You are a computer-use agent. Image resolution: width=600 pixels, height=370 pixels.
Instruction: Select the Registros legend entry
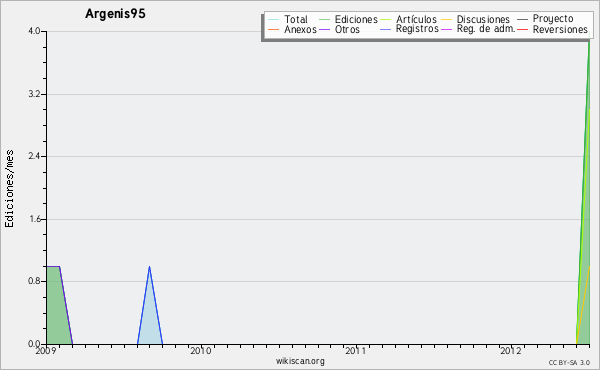[x=417, y=29]
